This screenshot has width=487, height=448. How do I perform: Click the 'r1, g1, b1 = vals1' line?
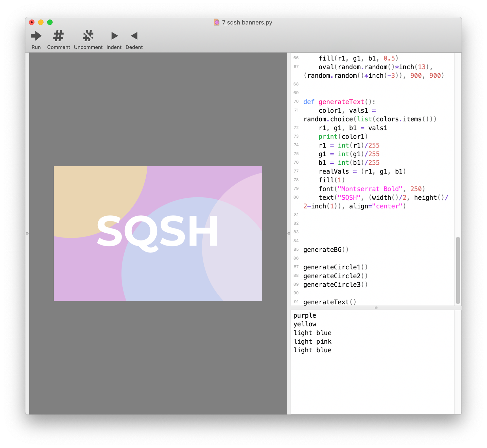[353, 128]
